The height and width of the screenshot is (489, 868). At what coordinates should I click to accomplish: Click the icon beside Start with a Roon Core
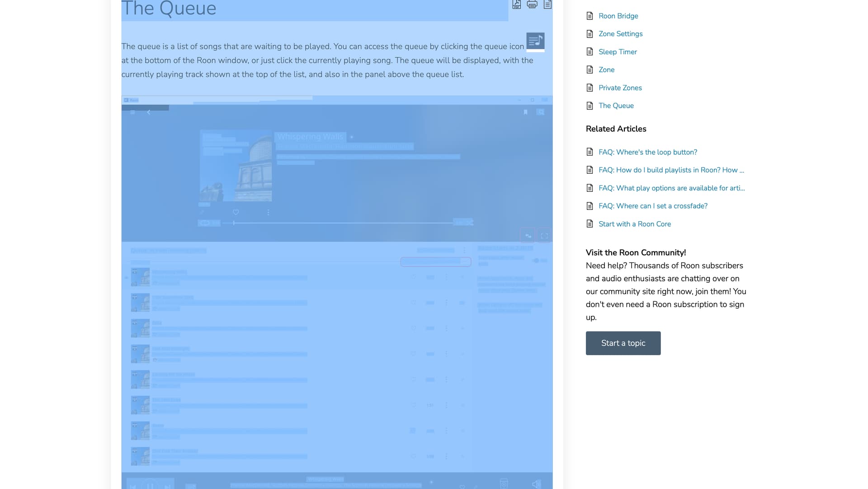click(590, 224)
